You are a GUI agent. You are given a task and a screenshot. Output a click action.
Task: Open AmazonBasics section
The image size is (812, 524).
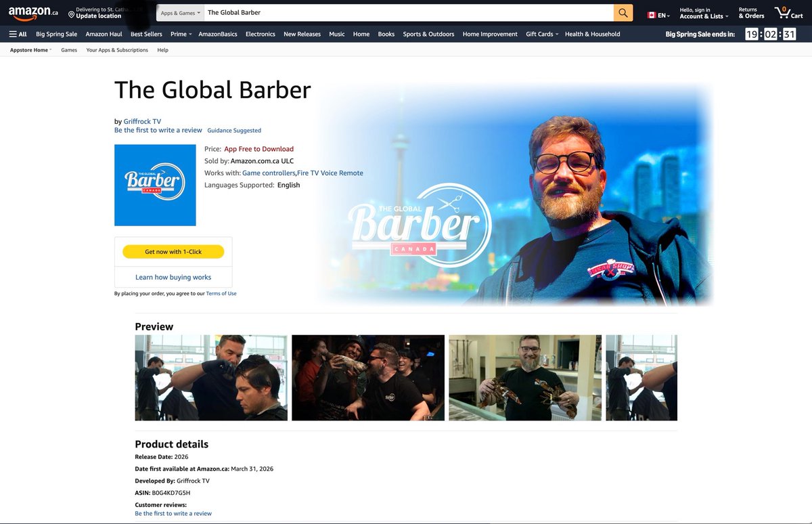(x=218, y=34)
